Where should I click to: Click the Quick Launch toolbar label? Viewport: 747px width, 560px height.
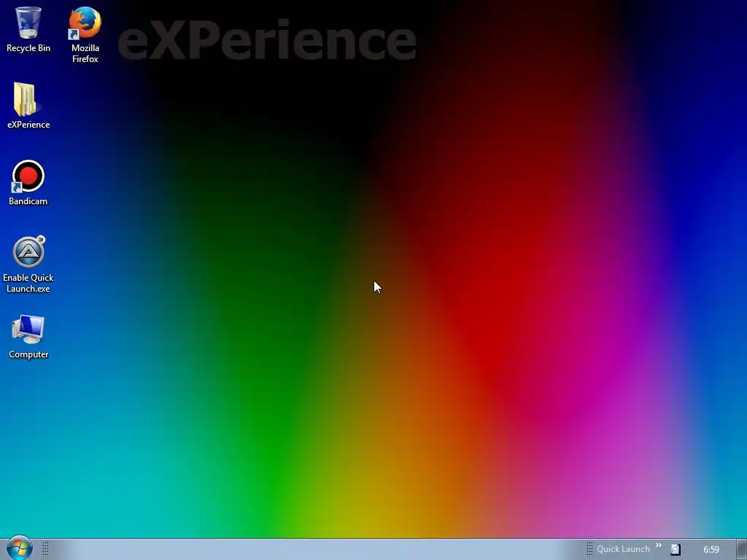(x=623, y=549)
